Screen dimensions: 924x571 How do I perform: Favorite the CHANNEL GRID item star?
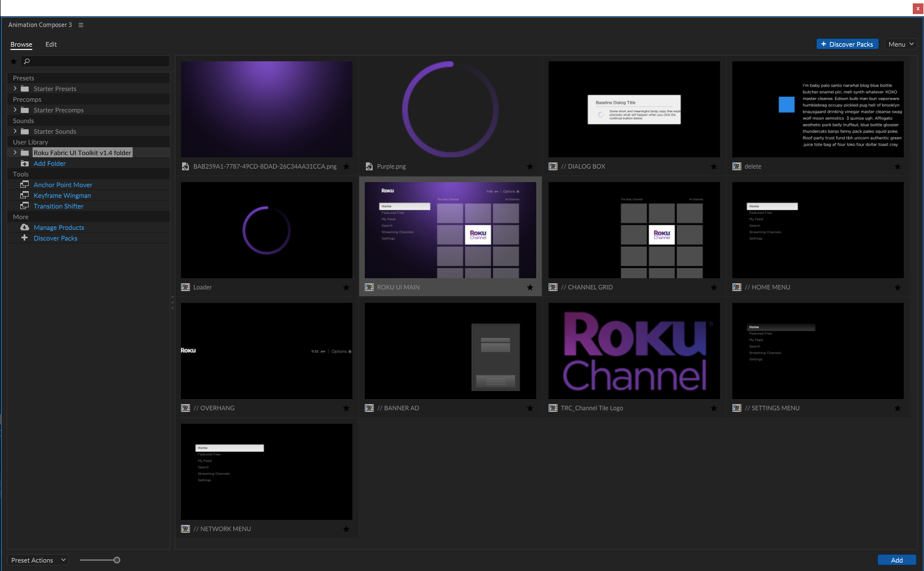pyautogui.click(x=714, y=287)
